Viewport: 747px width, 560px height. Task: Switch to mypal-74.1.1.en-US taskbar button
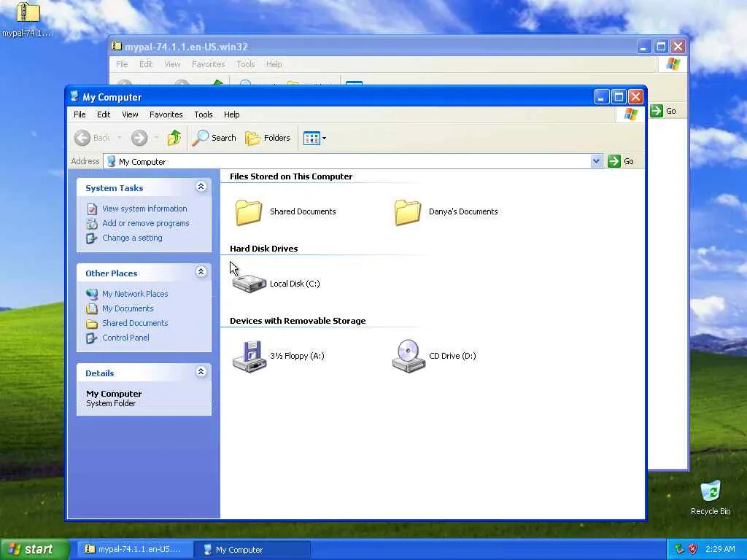point(133,550)
